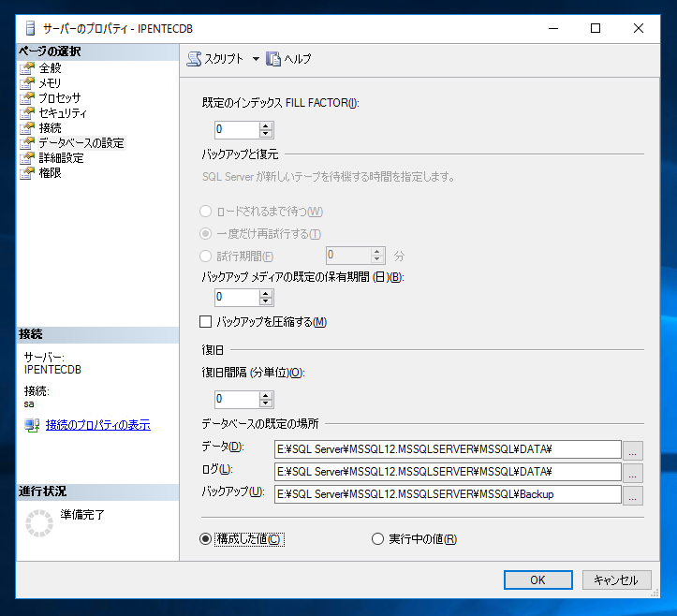Select データベースの設定 page entry
The image size is (677, 616).
(x=81, y=143)
